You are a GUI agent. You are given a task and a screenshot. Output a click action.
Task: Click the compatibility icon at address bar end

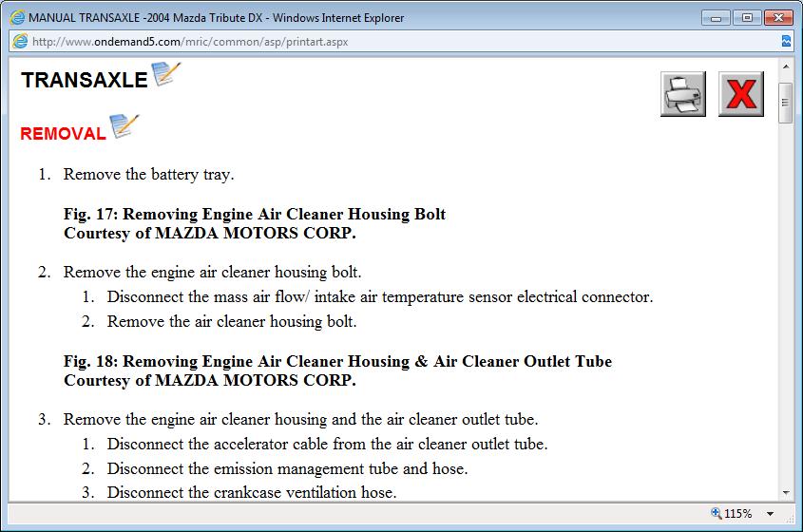pyautogui.click(x=786, y=41)
